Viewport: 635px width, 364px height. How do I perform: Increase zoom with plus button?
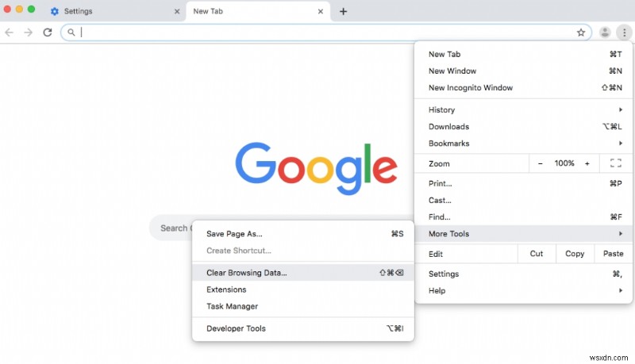(587, 163)
